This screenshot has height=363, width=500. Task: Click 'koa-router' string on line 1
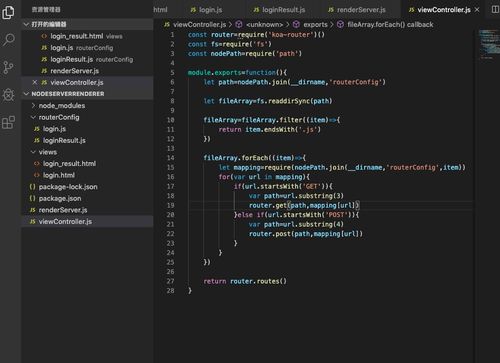(291, 35)
